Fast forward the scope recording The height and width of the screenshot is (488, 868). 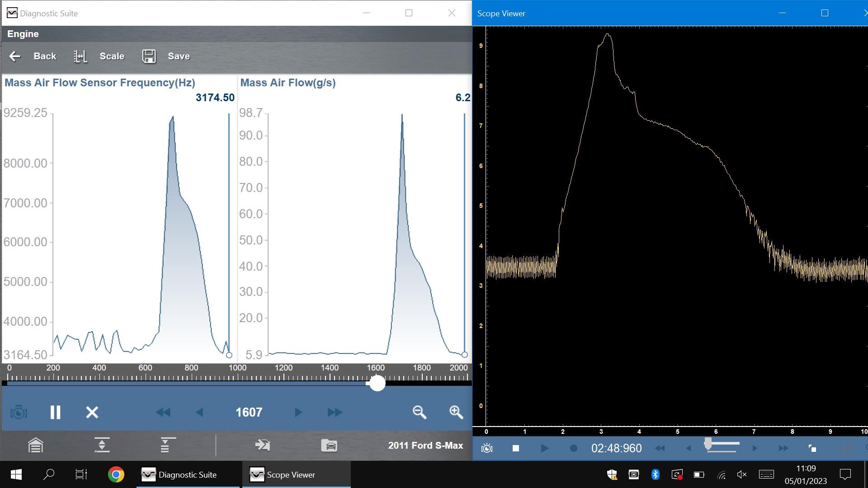point(783,448)
